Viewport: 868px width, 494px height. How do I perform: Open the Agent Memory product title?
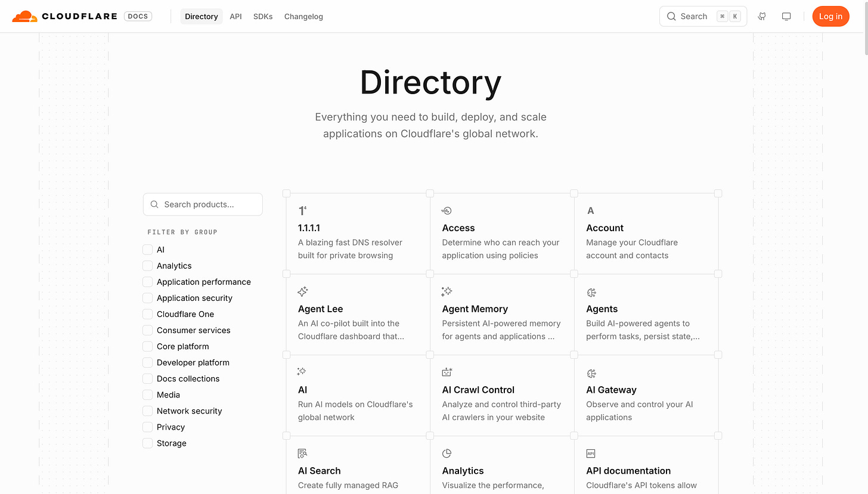point(475,309)
